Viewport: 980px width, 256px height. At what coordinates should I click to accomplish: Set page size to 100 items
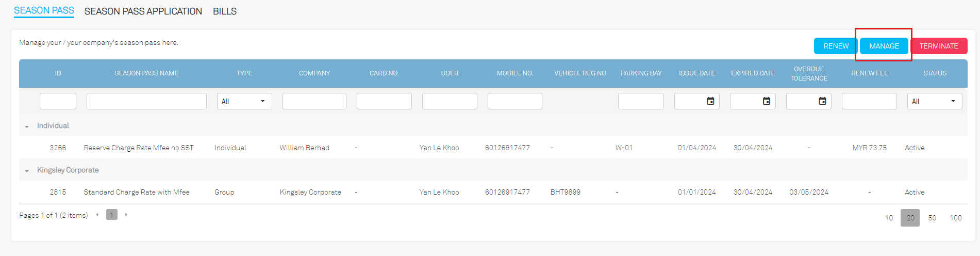click(955, 218)
